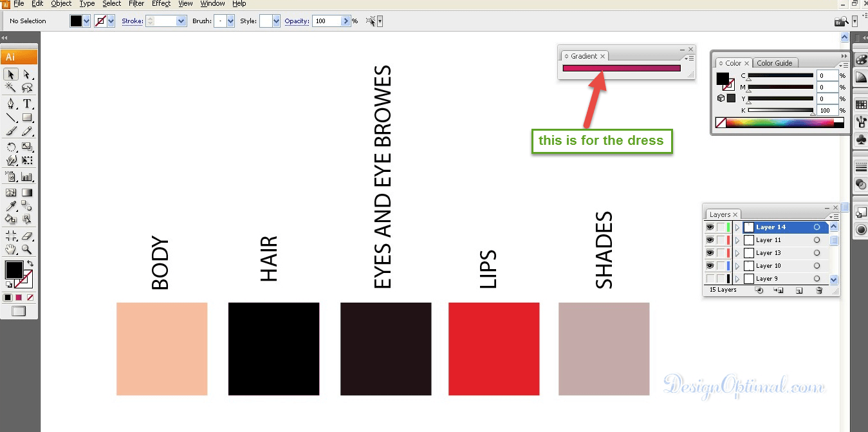Open the Gradient panel options menu
Screen dimensions: 868x432
(x=689, y=58)
